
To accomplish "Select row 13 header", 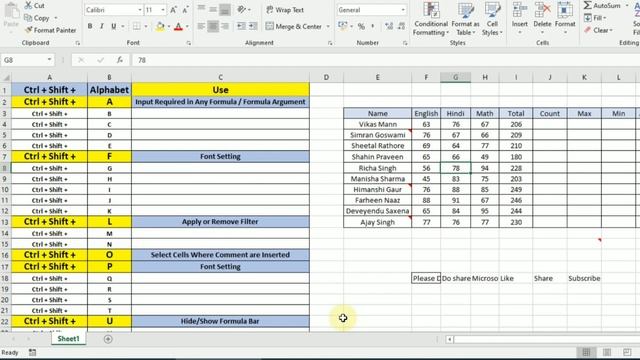I will tap(5, 222).
